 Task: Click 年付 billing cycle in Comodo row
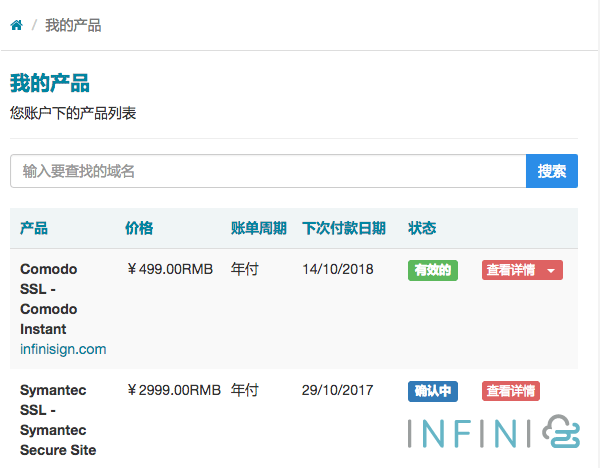click(245, 269)
